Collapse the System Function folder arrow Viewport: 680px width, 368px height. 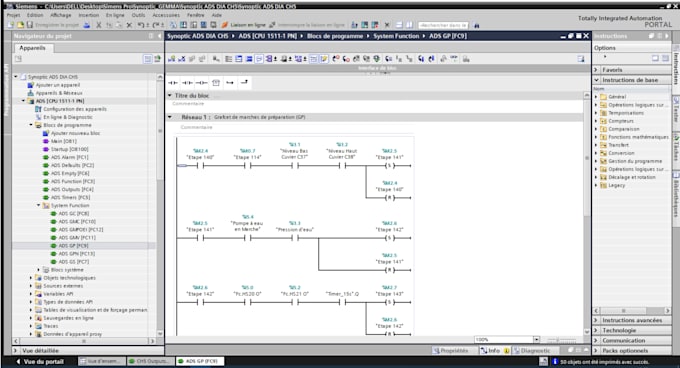point(39,205)
